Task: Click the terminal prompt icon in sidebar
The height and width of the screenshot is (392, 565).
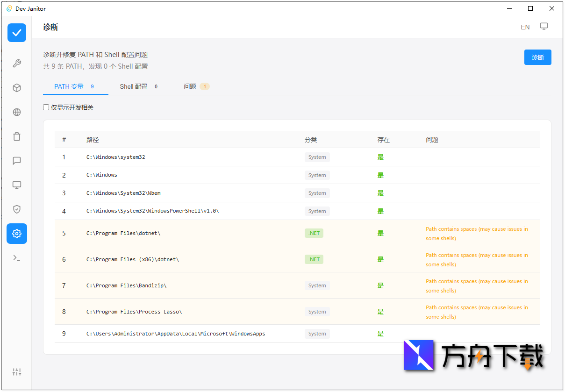Action: [17, 258]
